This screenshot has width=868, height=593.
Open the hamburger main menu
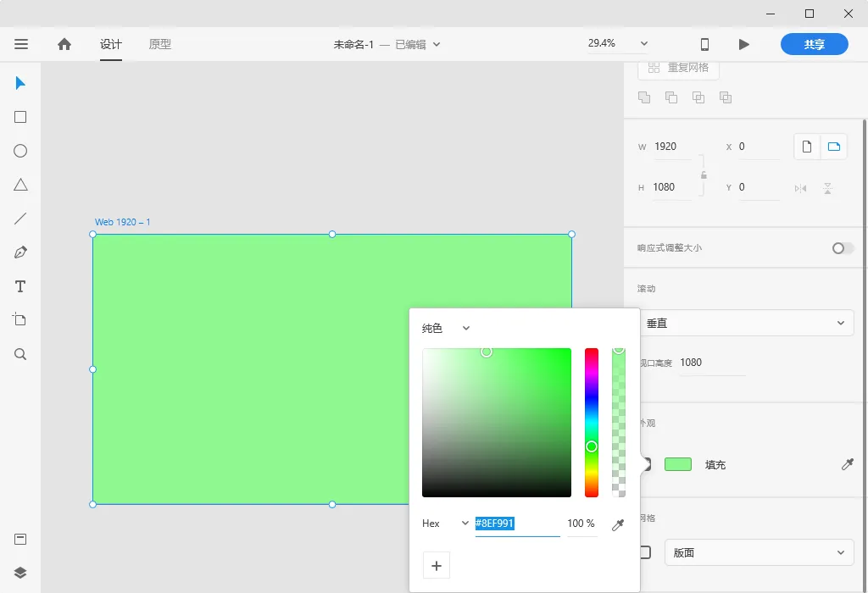(21, 44)
